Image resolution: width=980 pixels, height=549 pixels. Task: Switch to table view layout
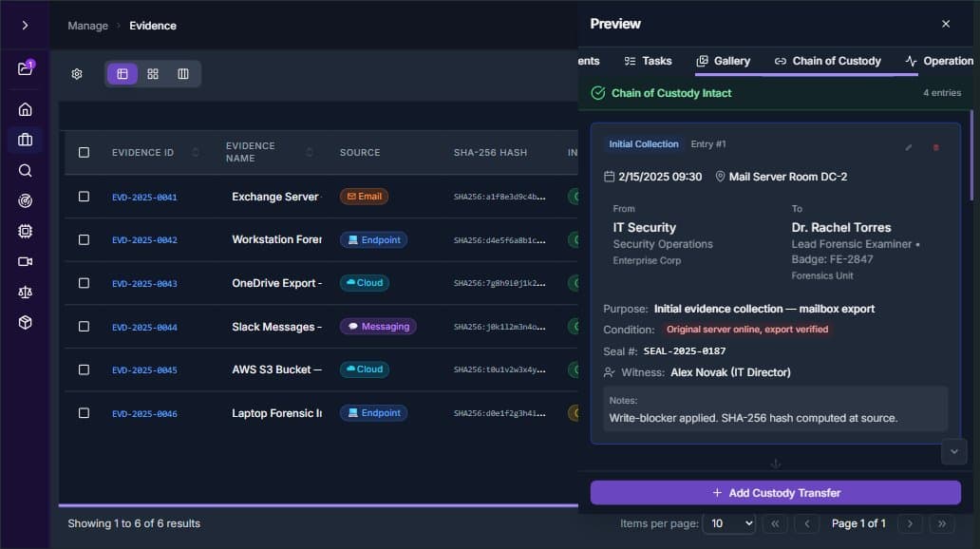(122, 74)
